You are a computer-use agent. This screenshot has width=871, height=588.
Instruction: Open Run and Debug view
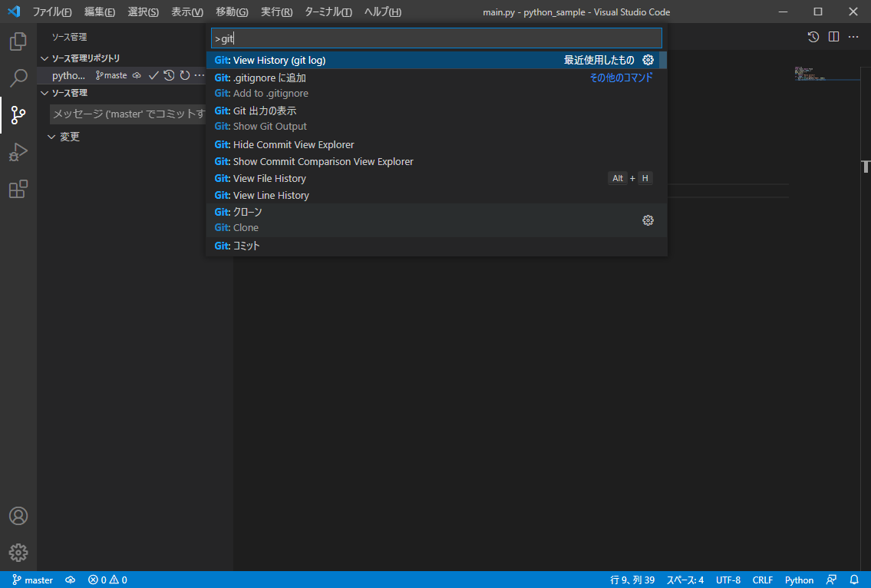coord(18,152)
